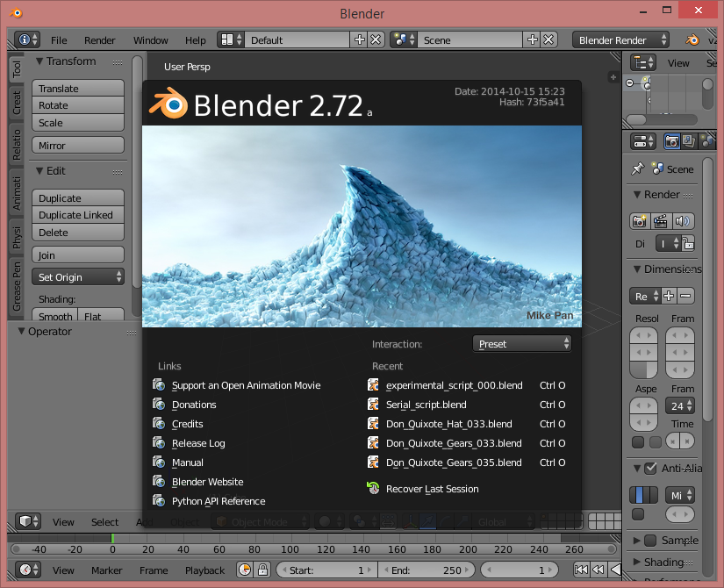Select the Render Layers properties tab
724x588 pixels.
688,141
